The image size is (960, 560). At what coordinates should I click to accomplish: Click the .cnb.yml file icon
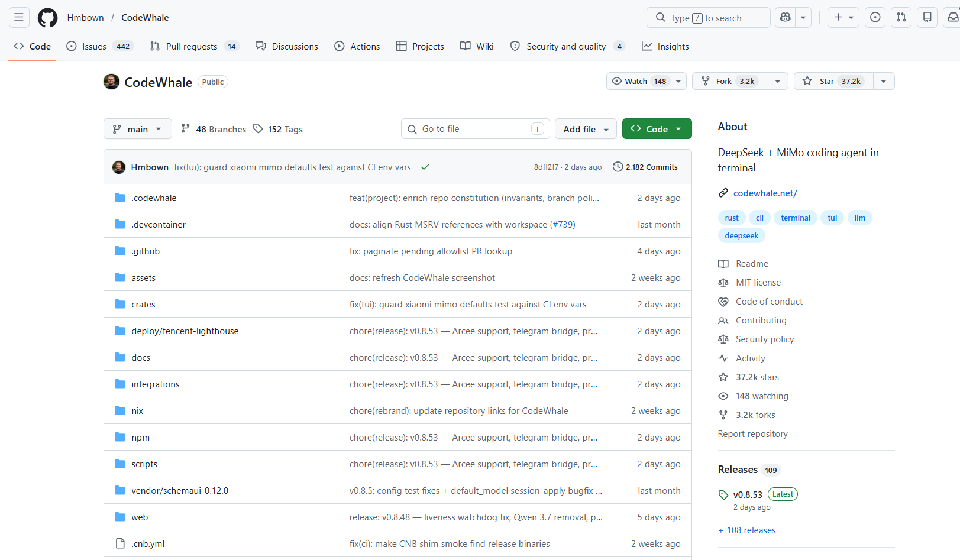120,543
